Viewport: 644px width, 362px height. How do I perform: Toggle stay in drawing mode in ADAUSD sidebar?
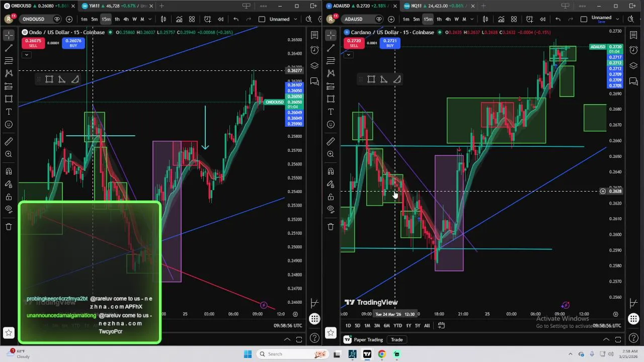coord(331,184)
